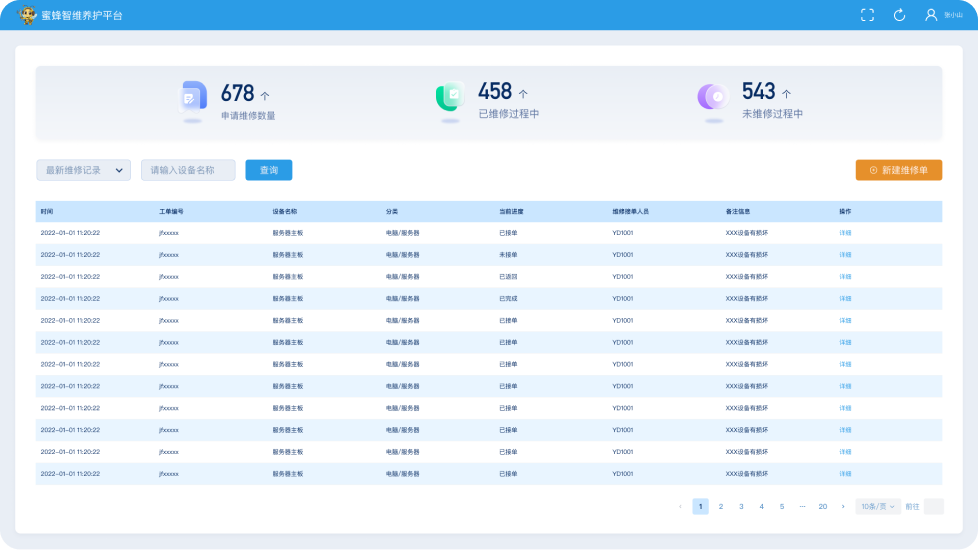Toggle fullscreen mode icon

pos(867,15)
